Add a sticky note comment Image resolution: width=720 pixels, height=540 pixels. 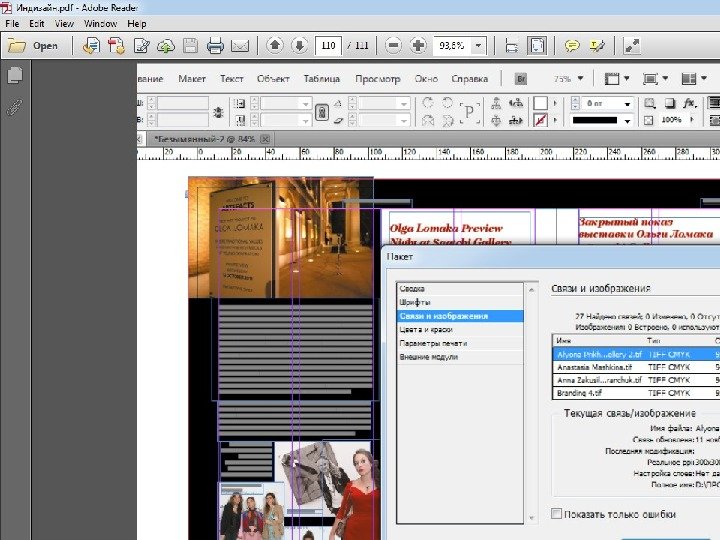(572, 46)
